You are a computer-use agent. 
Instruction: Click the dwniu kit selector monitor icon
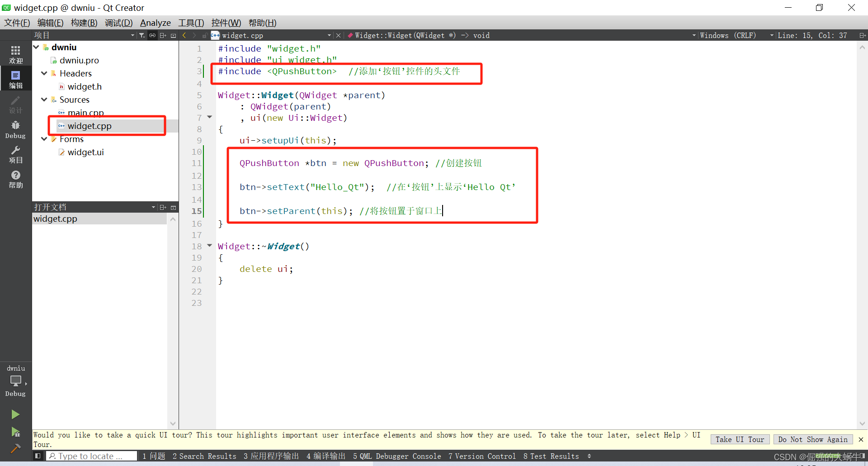[16, 381]
